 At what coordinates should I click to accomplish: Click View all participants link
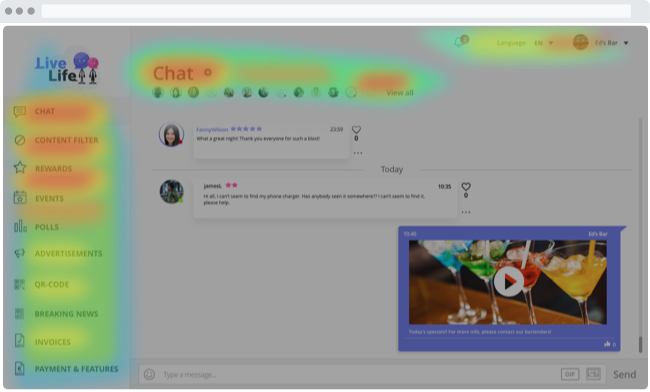(400, 93)
